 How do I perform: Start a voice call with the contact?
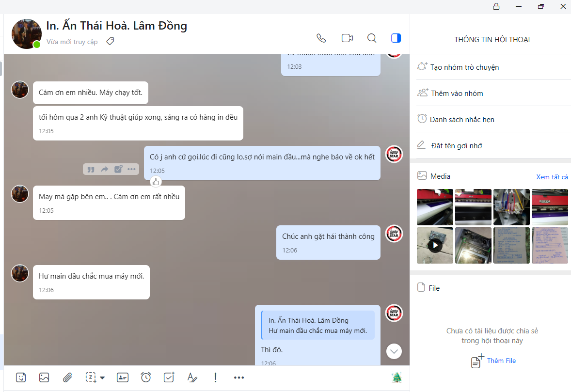(x=321, y=38)
